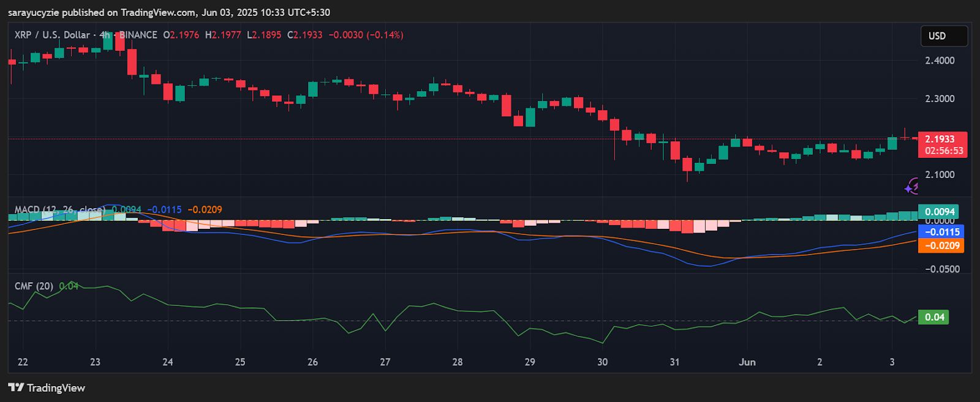The height and width of the screenshot is (402, 980).
Task: Click the BINANCE exchange label
Action: point(138,35)
